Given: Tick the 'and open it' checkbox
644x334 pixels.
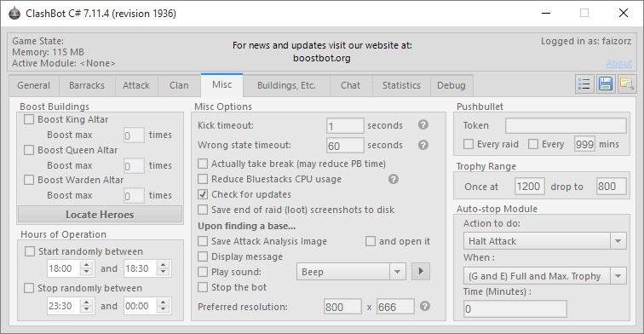Looking at the screenshot, I should 370,241.
